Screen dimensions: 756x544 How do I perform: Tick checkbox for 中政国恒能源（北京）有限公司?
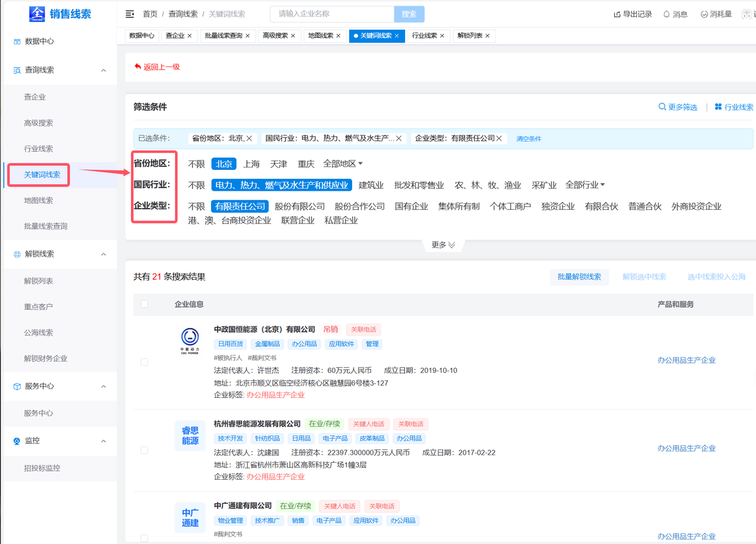click(144, 362)
